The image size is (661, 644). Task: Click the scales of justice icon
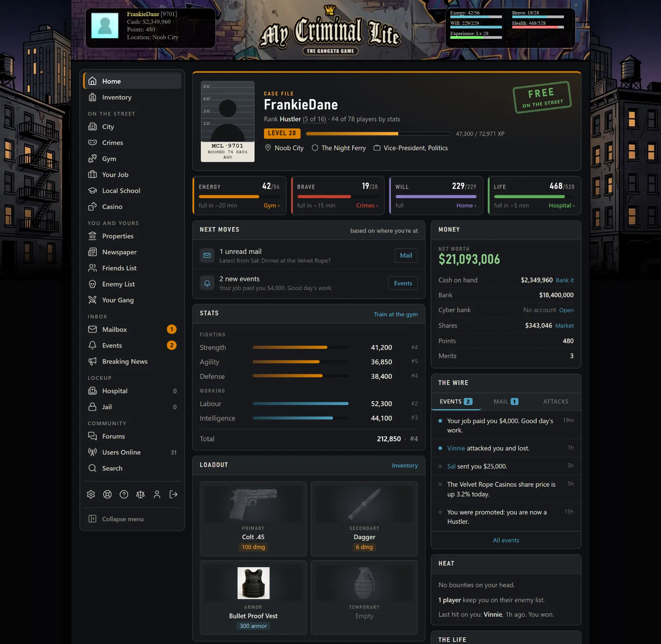(x=140, y=494)
